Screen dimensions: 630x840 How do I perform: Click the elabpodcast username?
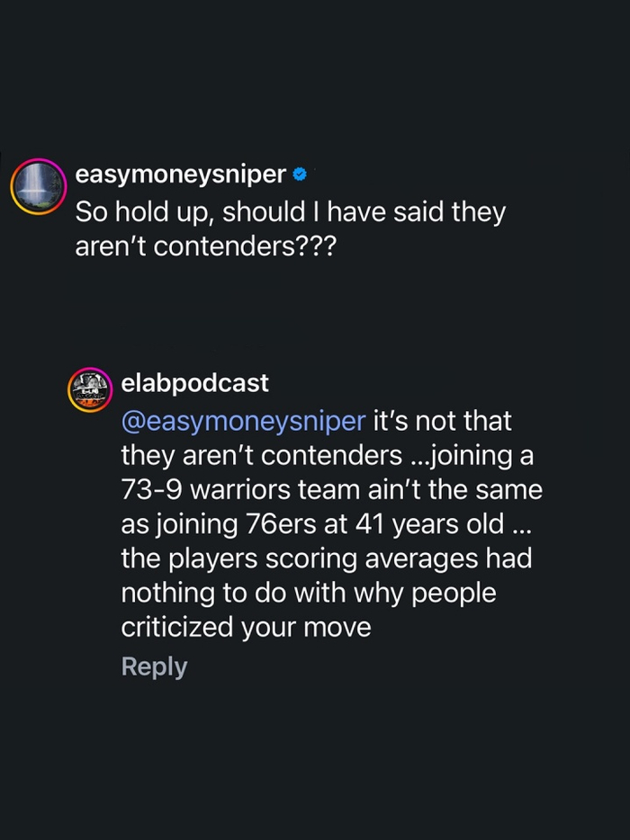(194, 383)
